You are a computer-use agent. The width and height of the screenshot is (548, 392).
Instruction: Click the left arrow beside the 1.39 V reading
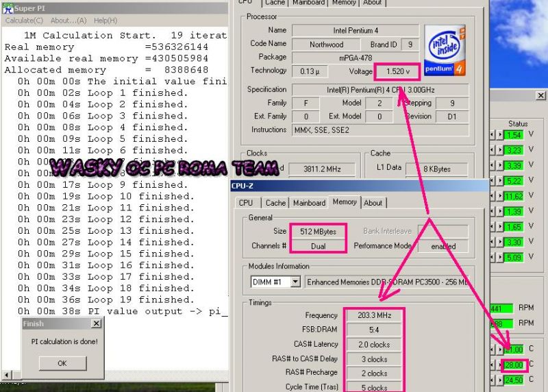(x=493, y=212)
